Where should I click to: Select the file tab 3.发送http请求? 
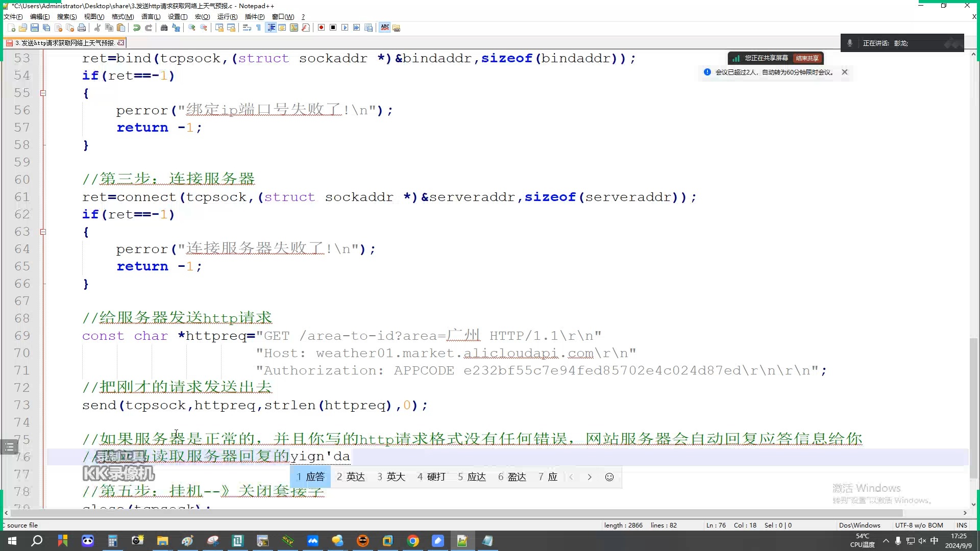(x=64, y=43)
